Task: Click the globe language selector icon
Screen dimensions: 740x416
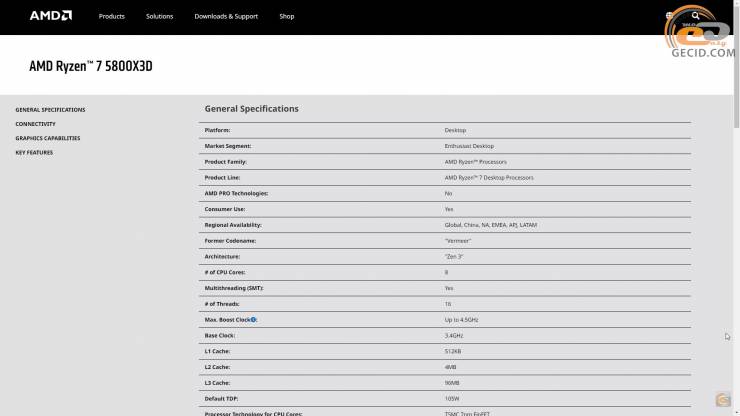Action: point(670,16)
